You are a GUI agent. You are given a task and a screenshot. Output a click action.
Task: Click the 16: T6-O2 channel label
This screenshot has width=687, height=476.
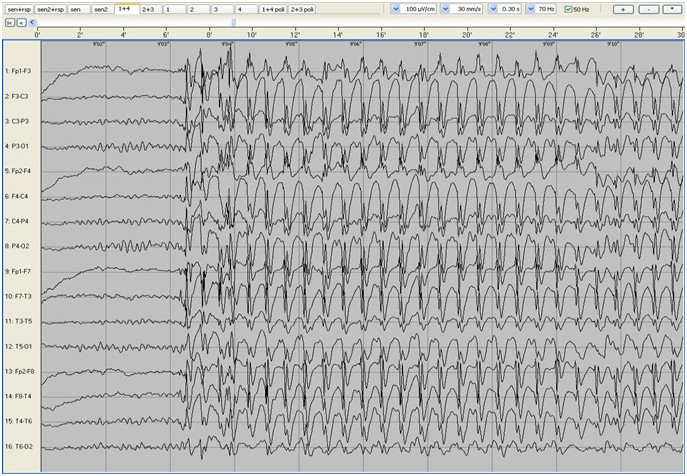[x=19, y=447]
